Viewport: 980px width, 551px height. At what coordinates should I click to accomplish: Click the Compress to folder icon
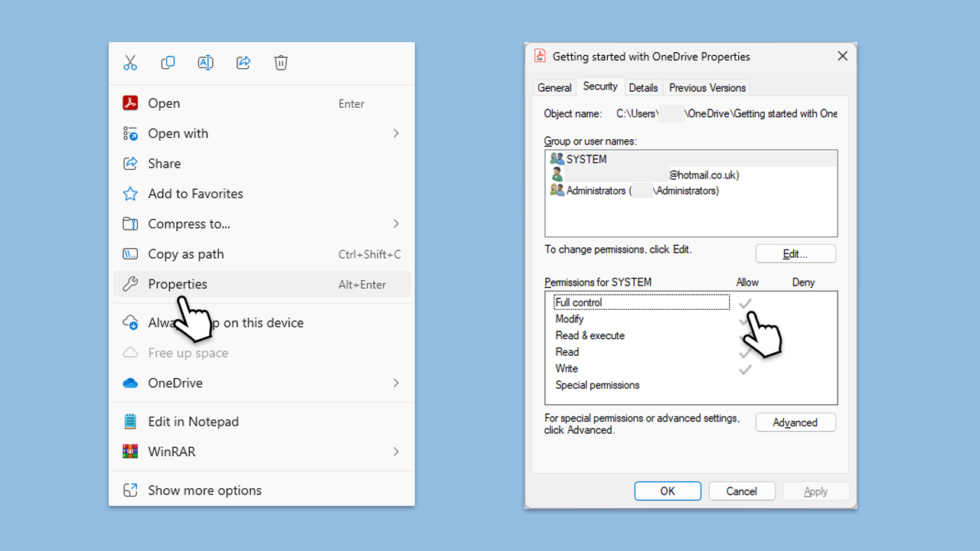130,223
